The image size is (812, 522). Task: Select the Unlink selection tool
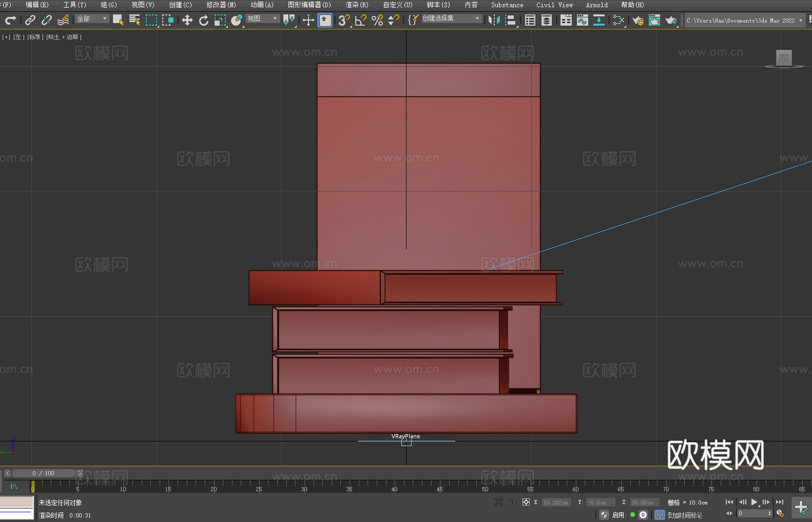pyautogui.click(x=47, y=20)
